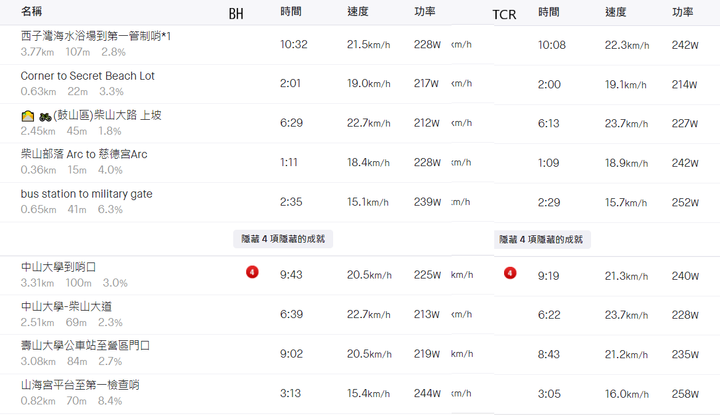Click the 名稱 column header
720x415 pixels.
pos(31,11)
